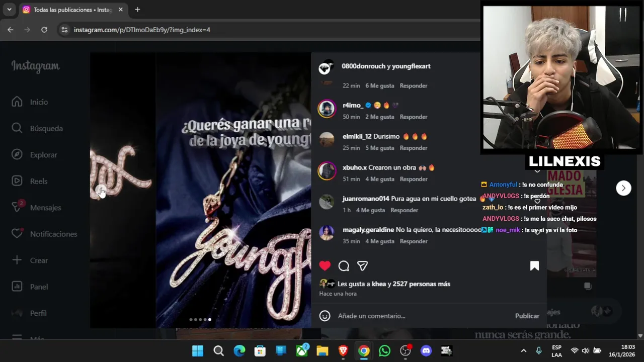Open xbuho.x profile avatar
This screenshot has width=644, height=362.
[327, 171]
